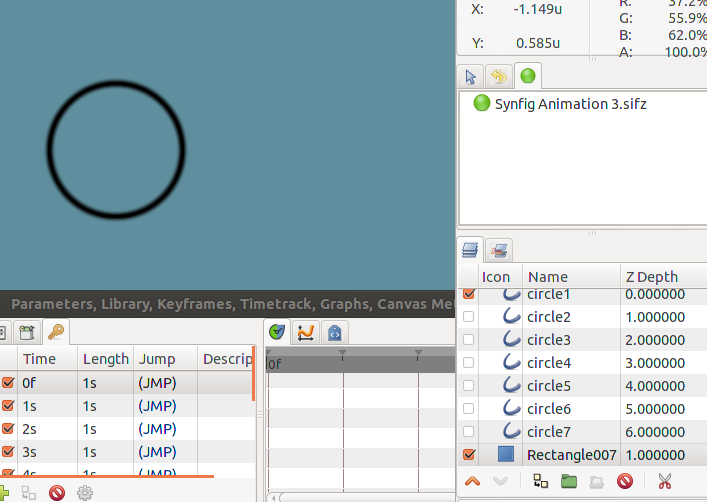This screenshot has height=502, width=707.
Task: Open the Tool Options panel tab
Action: [x=470, y=77]
